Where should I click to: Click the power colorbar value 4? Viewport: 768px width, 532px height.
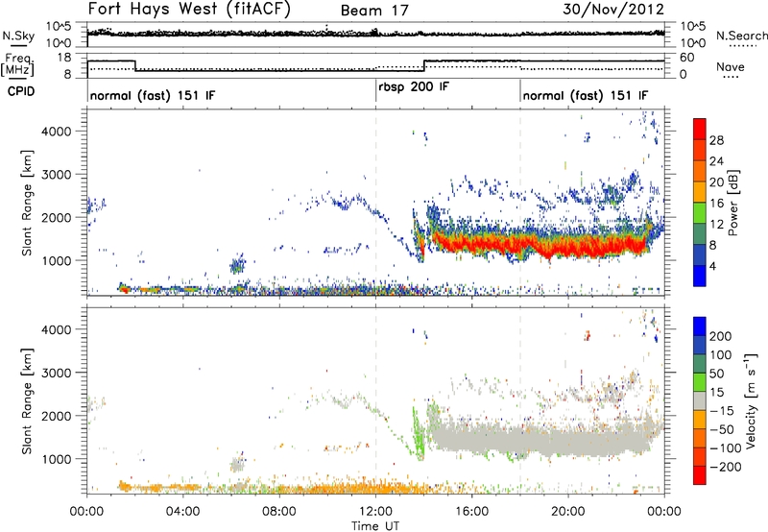click(x=712, y=266)
